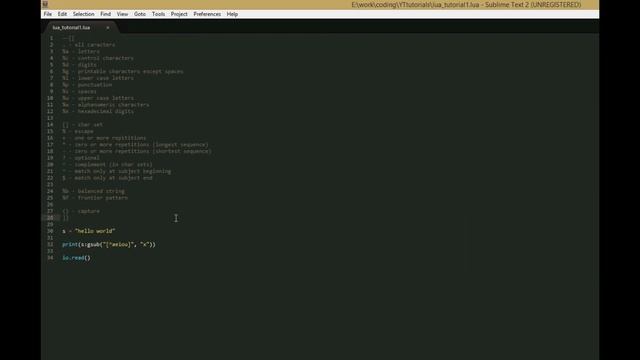
Task: Click line number 1 in the gutter
Action: (x=51, y=38)
